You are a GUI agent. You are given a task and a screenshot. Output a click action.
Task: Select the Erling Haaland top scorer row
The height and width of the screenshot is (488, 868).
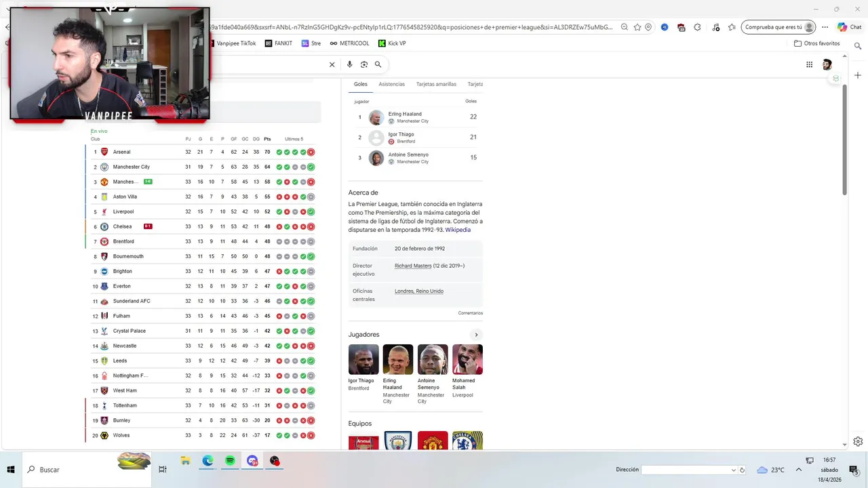click(416, 117)
